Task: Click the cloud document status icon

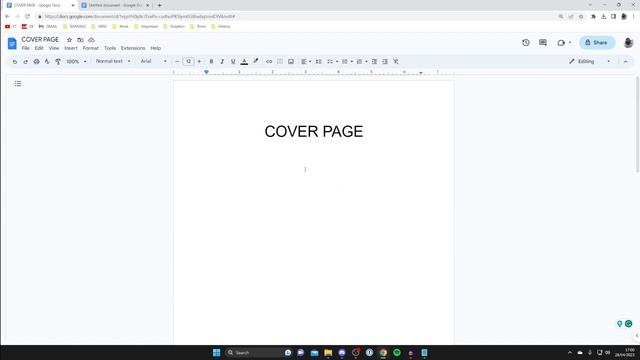Action: [91, 40]
